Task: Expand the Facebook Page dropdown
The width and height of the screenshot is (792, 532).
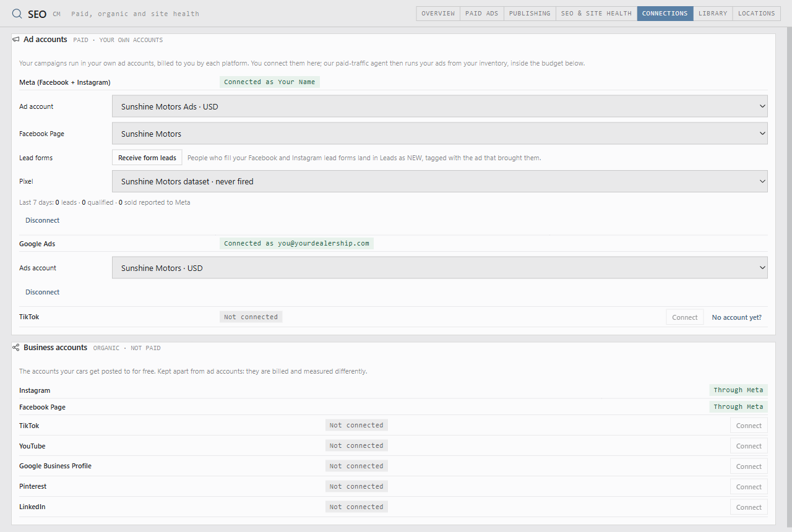Action: click(440, 134)
